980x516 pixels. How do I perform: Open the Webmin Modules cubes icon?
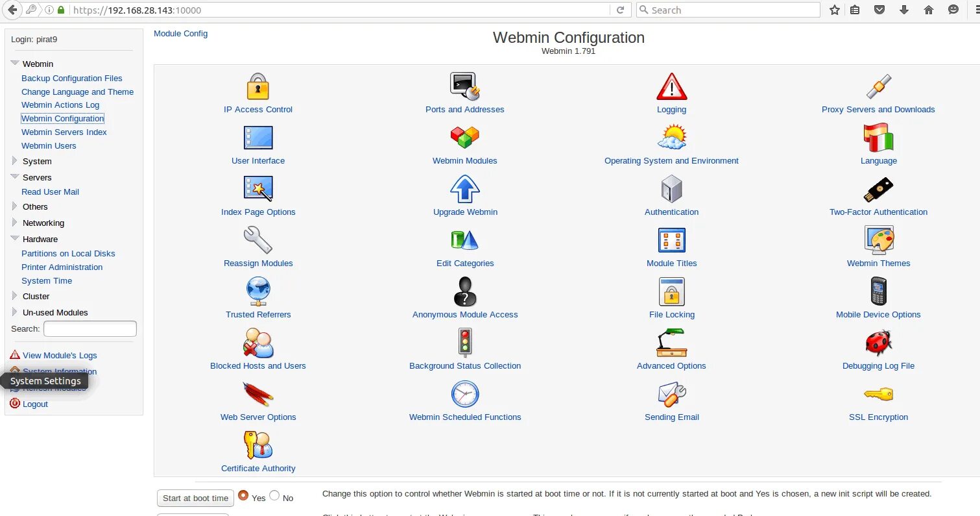click(464, 138)
